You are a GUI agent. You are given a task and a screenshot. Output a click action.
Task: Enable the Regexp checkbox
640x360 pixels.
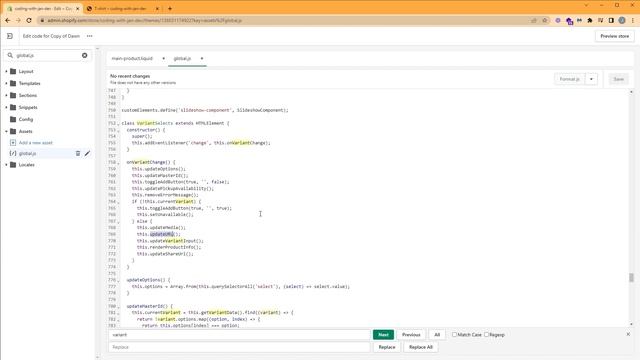click(x=487, y=335)
